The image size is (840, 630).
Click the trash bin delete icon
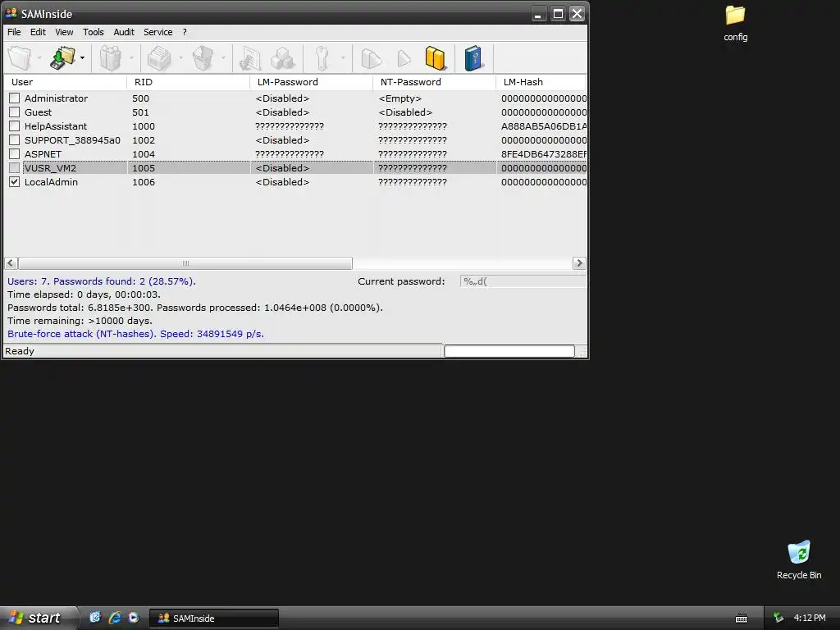[x=203, y=58]
